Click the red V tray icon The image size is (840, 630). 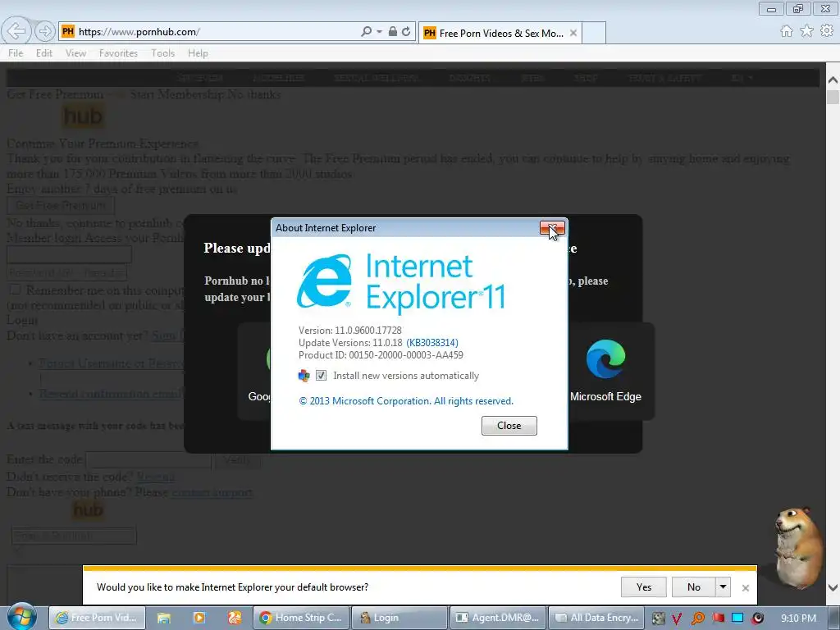pos(677,619)
